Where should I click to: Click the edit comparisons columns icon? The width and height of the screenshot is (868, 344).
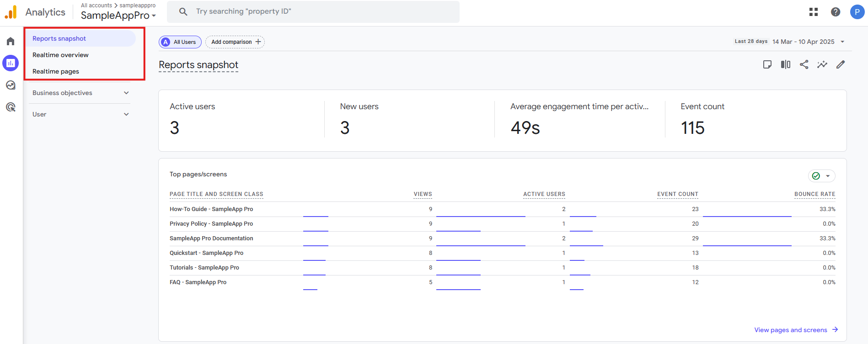click(x=786, y=64)
